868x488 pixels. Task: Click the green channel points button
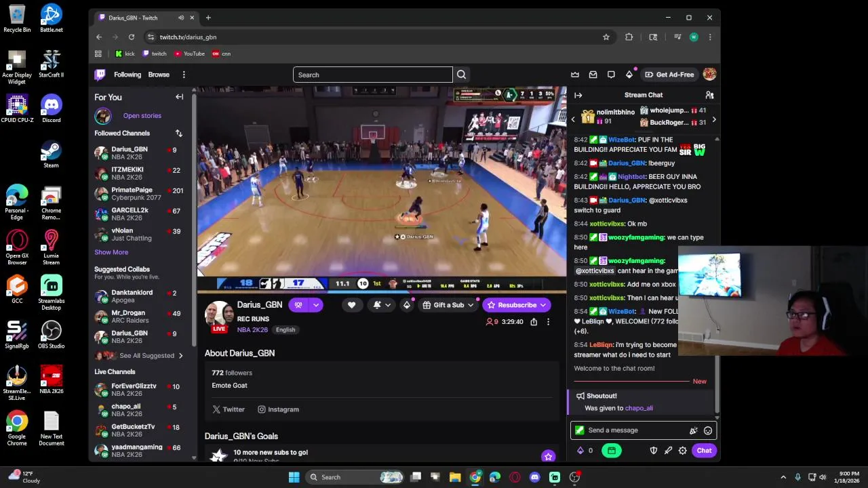tap(611, 451)
